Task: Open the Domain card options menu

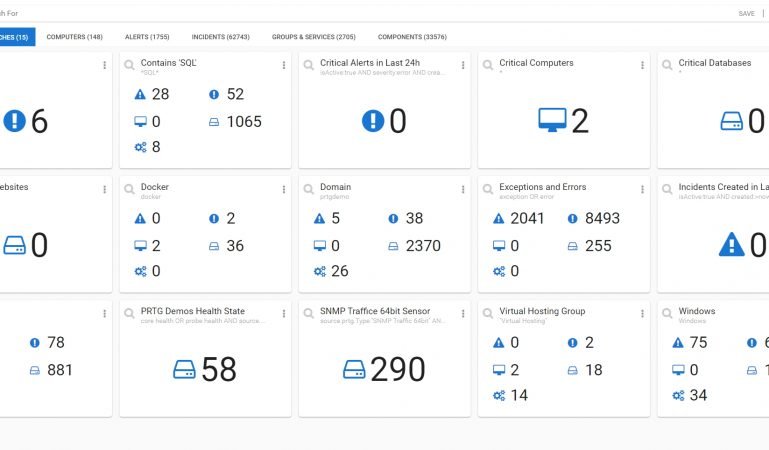Action: [x=463, y=189]
